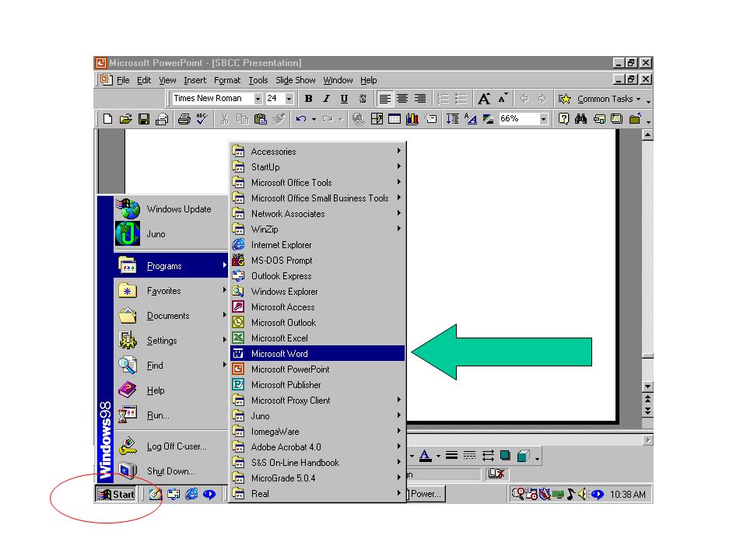747x560 pixels.
Task: Click the Power... taskbar button
Action: [x=426, y=494]
